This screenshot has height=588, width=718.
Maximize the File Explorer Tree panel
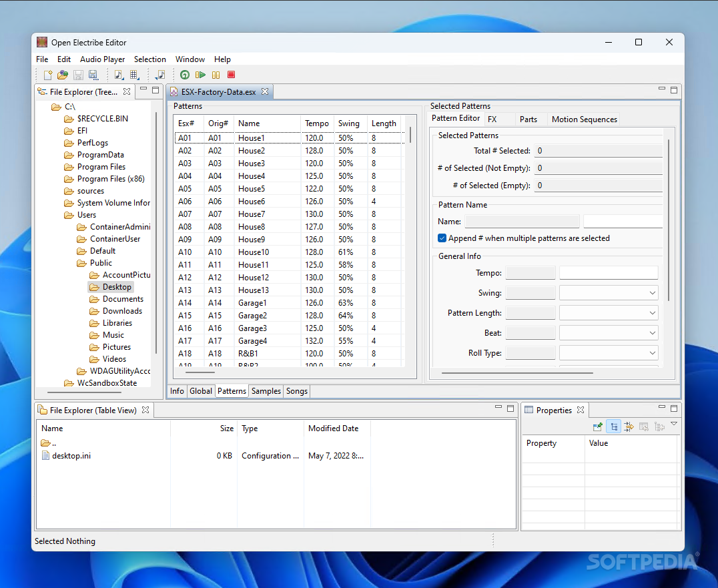[x=155, y=90]
